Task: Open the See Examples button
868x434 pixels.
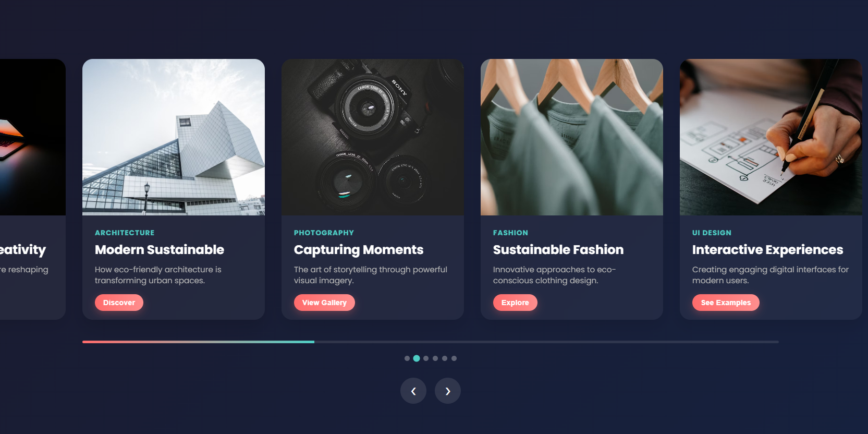Action: 726,303
